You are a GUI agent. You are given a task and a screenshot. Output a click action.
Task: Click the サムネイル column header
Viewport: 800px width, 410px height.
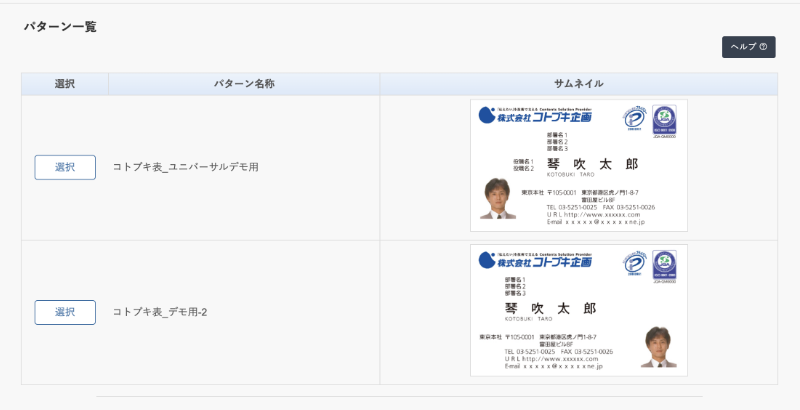[579, 84]
